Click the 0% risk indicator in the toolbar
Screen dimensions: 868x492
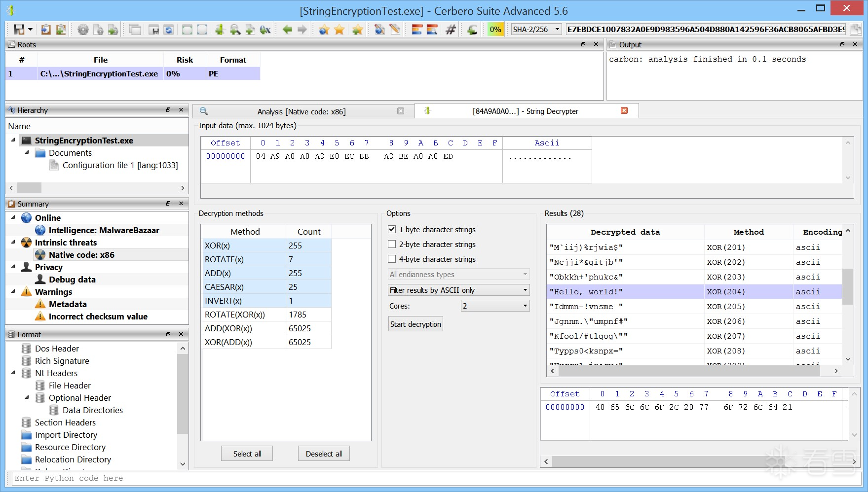[495, 30]
